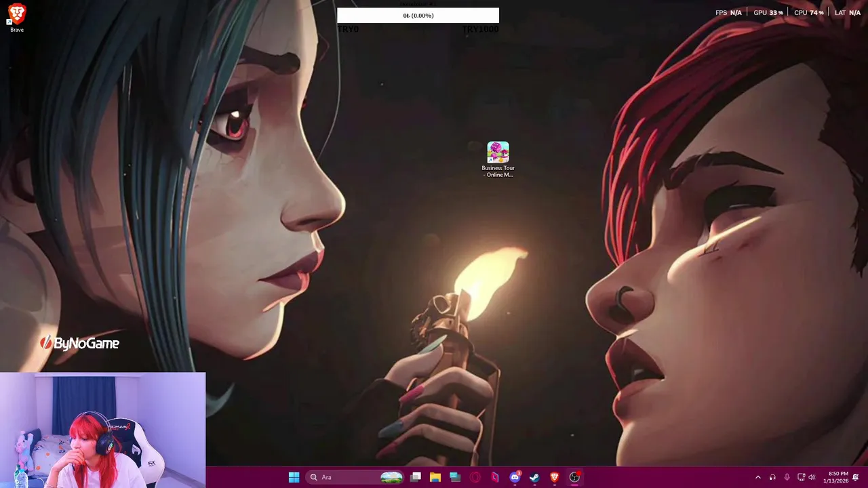
Task: Open the Business Tour desktop shortcut
Action: (x=498, y=160)
